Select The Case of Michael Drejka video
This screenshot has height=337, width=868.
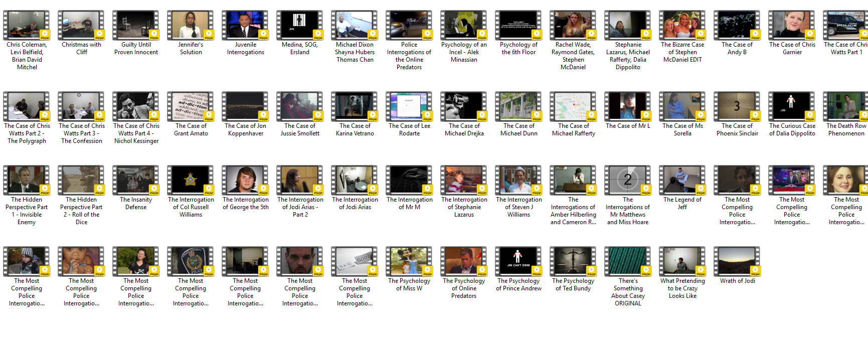tap(464, 106)
